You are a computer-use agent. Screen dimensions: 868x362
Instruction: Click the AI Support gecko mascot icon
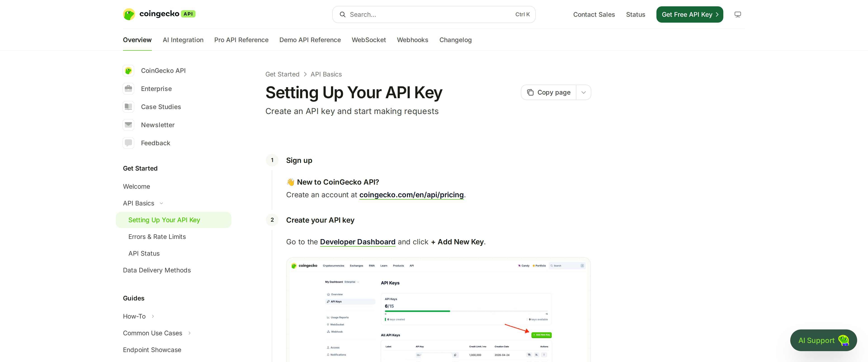coord(843,340)
